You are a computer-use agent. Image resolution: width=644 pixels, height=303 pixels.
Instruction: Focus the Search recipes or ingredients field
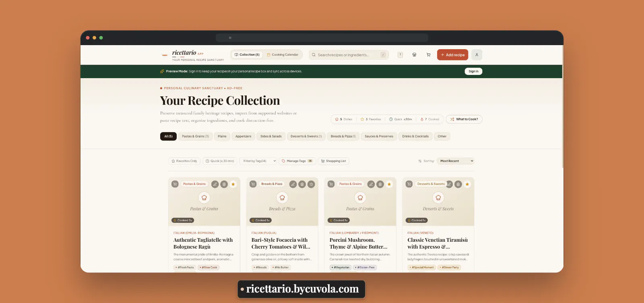point(349,55)
